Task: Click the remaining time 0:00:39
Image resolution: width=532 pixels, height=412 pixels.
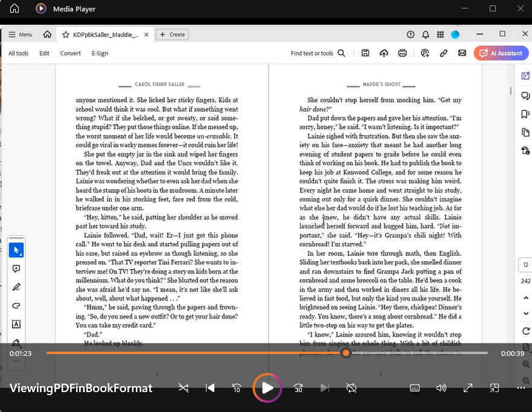Action: pyautogui.click(x=513, y=353)
